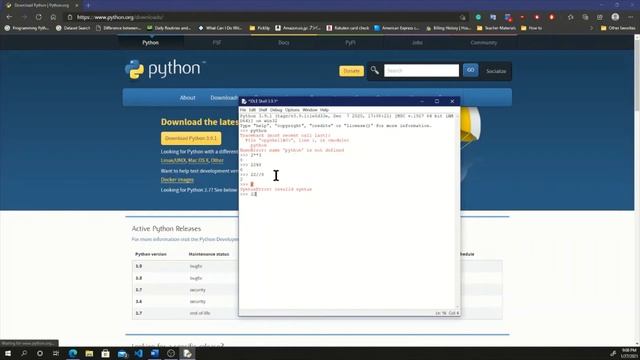Viewport: 640px width, 360px height.
Task: Open the Socialize menu on python.org
Action: (x=496, y=71)
